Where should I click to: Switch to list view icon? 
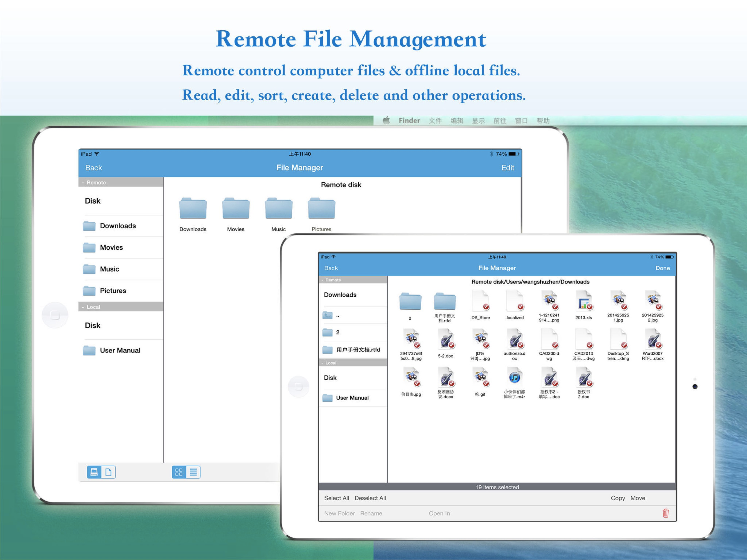(193, 472)
